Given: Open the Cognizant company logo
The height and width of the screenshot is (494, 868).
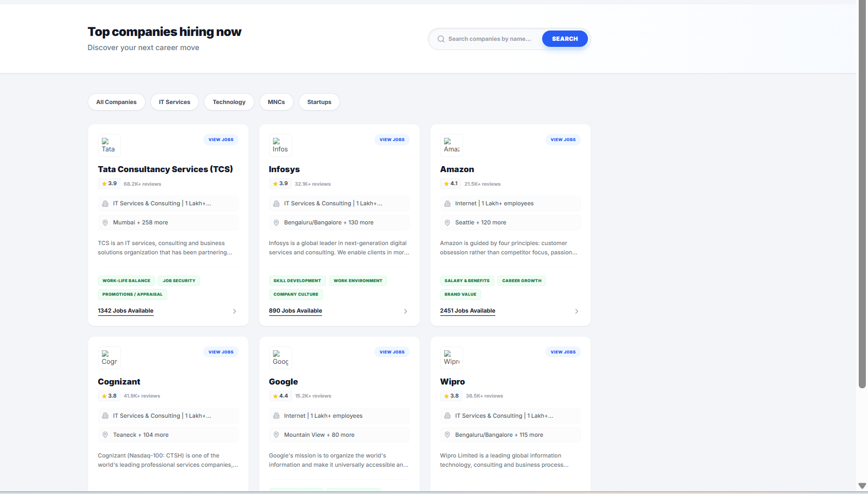Looking at the screenshot, I should [109, 358].
